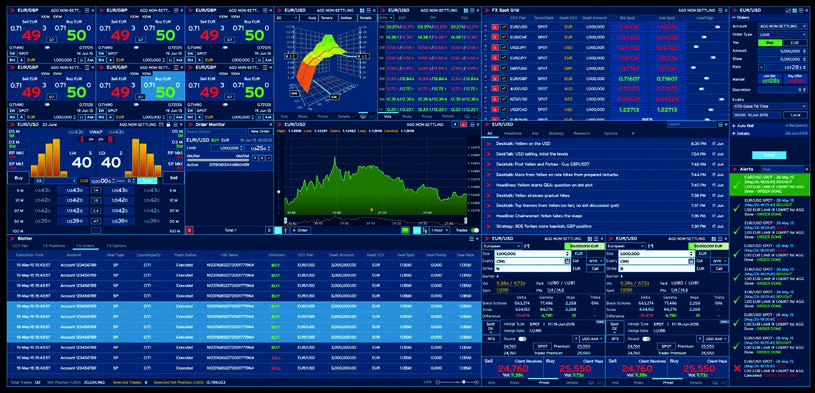The width and height of the screenshot is (815, 393).
Task: Click green icon left of chart style buttons
Action: [405, 230]
